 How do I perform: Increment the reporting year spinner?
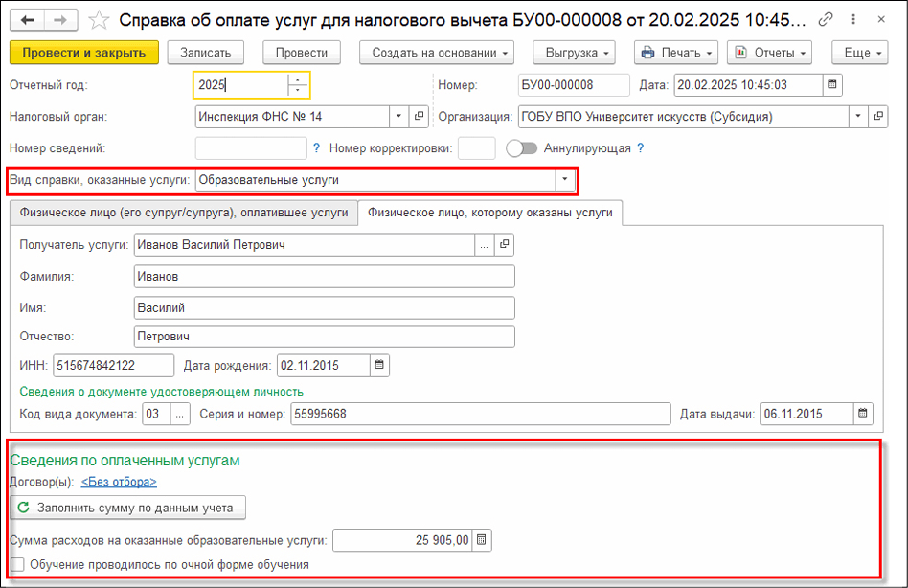pyautogui.click(x=299, y=80)
